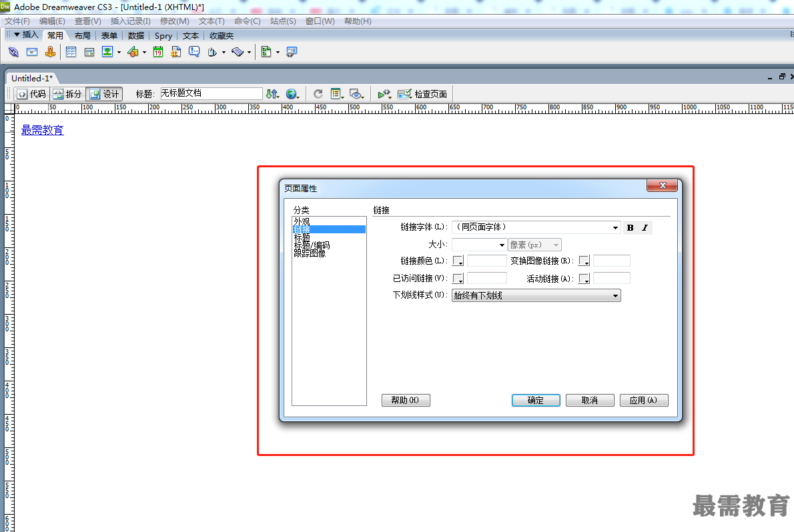Open the View Options icon

coord(336,93)
